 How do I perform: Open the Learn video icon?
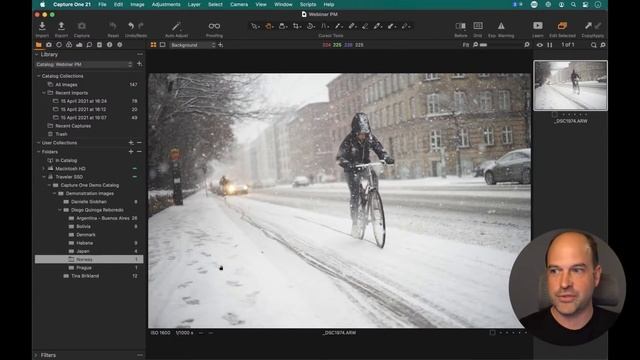(x=538, y=26)
